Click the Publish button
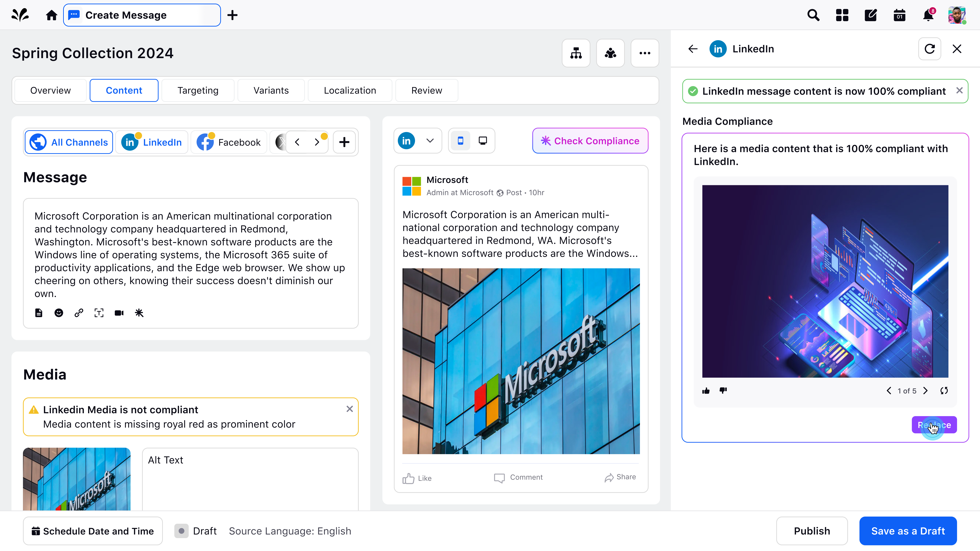The image size is (980, 551). (x=811, y=531)
